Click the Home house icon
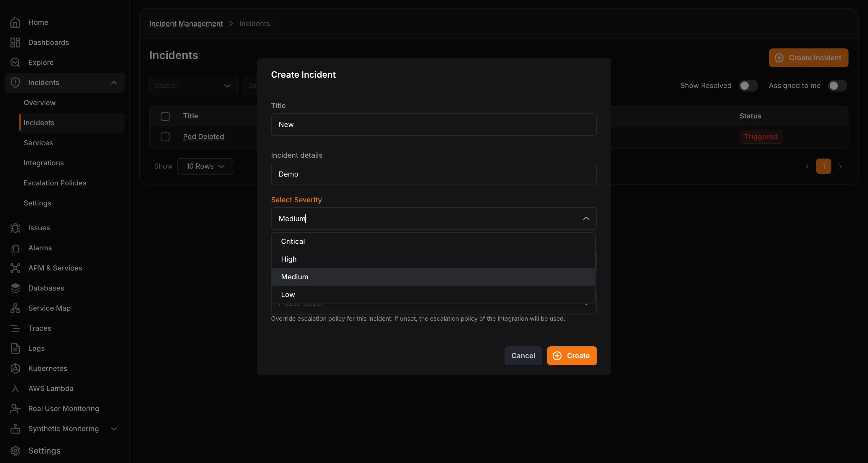868x463 pixels. point(15,22)
